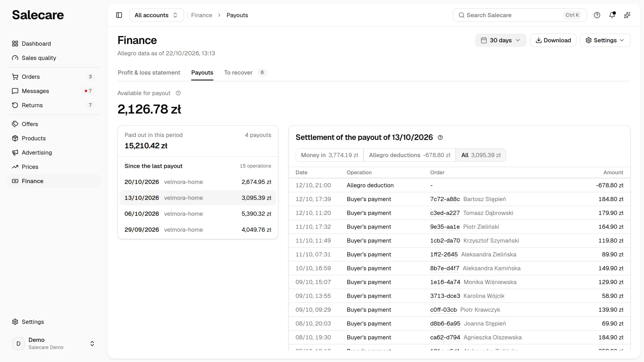Click the Advertising megaphone icon
The height and width of the screenshot is (362, 644).
[15, 153]
